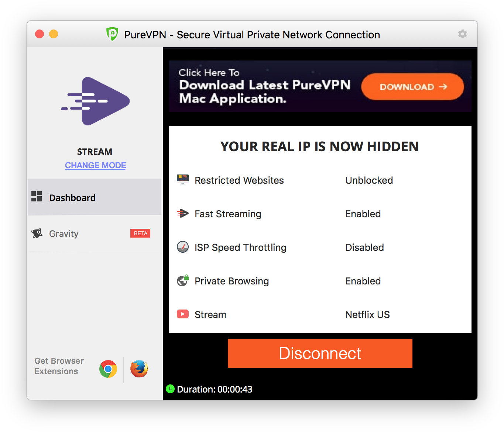Screen dimensions: 504x432
Task: Click 'YOUR REAL IP IS NOW HIDDEN' heading
Action: click(x=320, y=146)
